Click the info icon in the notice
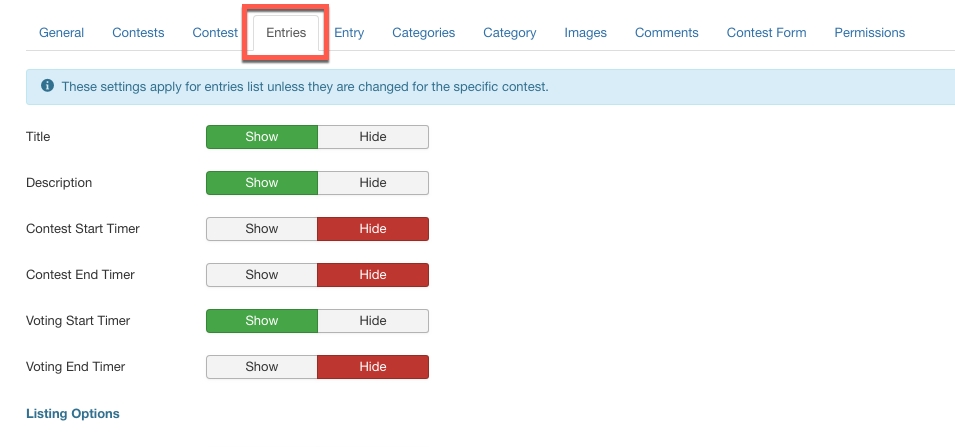Screen dimensions: 955x447 tap(47, 87)
